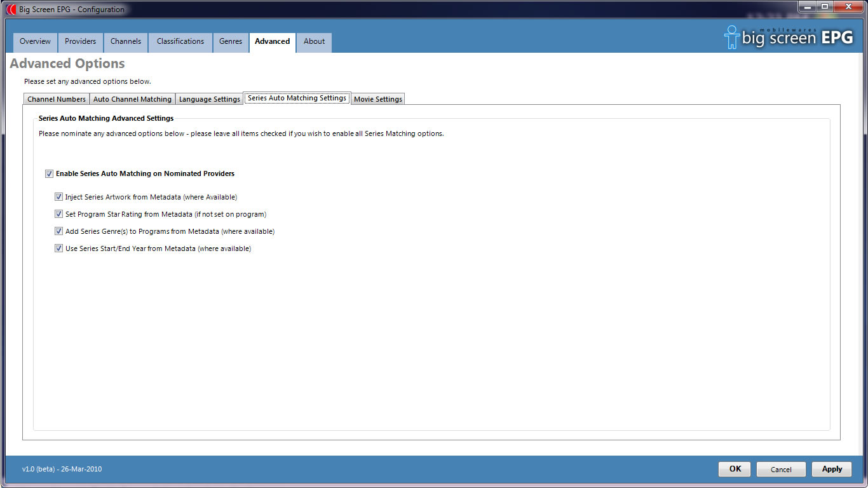Click the Cancel button

click(781, 469)
